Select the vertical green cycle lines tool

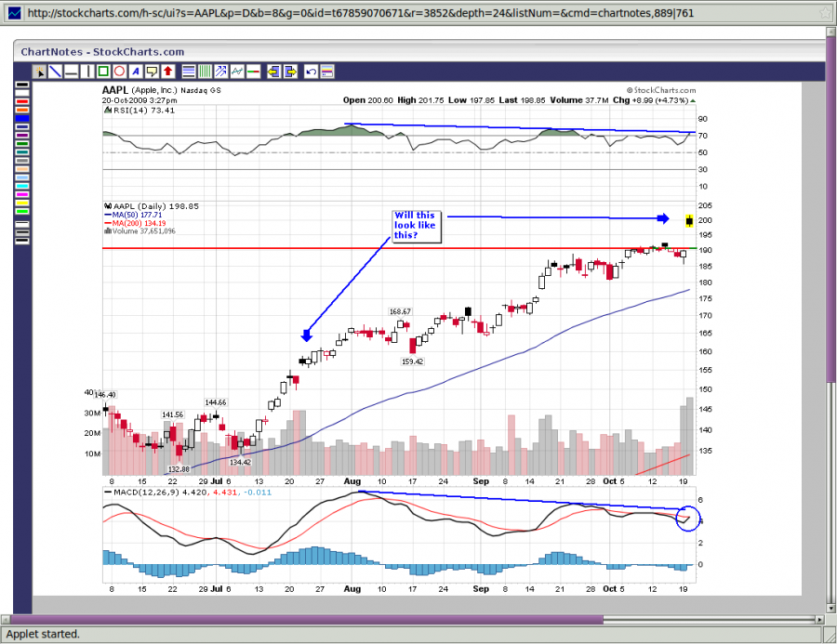point(205,71)
